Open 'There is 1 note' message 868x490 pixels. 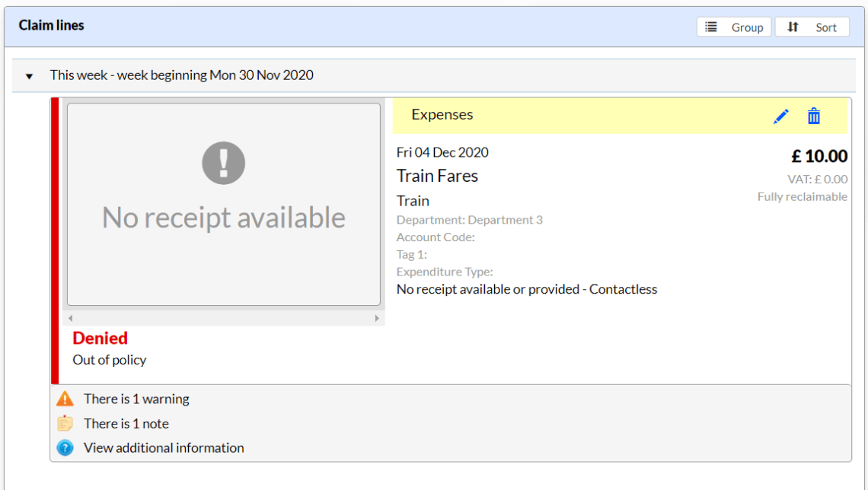[x=126, y=424]
